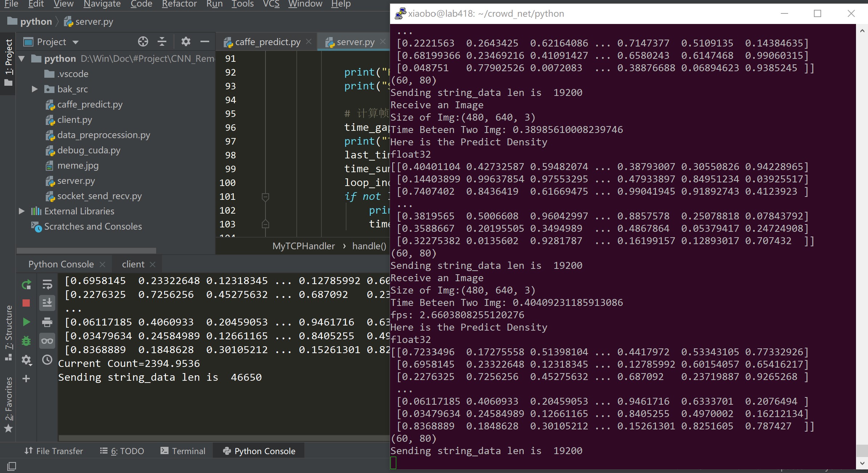
Task: Expand the bak_src folder
Action: [x=35, y=89]
